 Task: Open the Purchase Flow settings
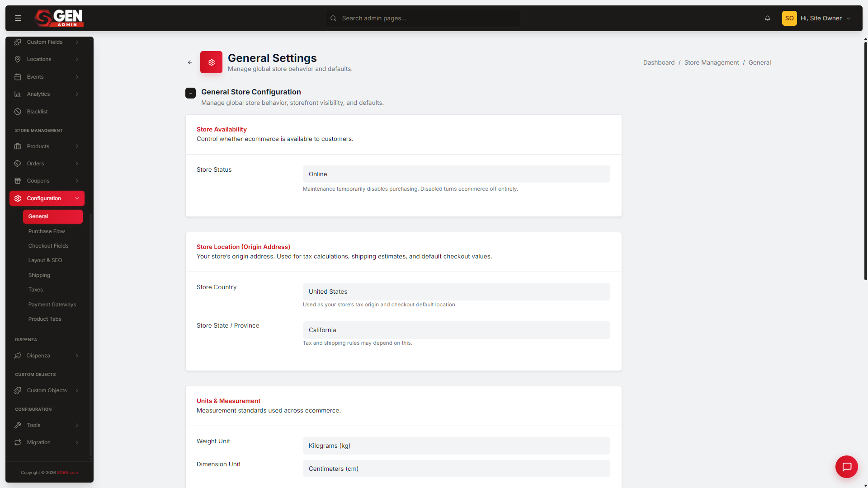tap(47, 231)
